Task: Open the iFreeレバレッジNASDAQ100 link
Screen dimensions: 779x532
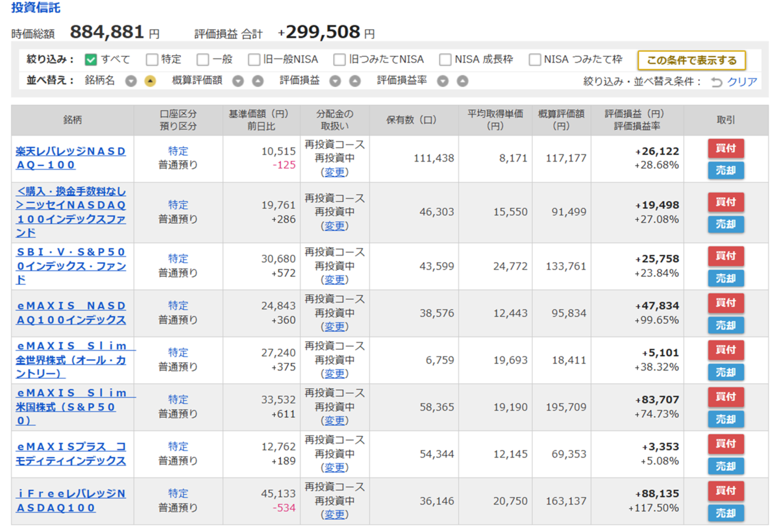Action: point(71,501)
